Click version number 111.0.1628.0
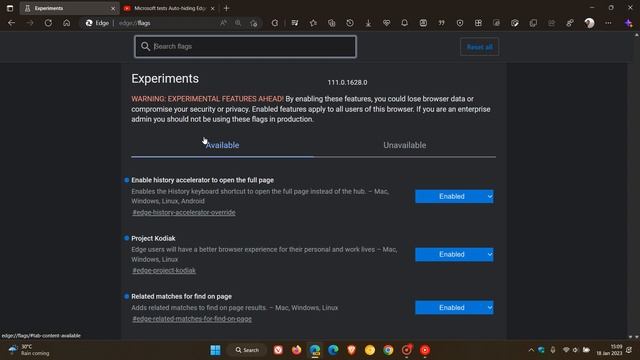This screenshot has height=360, width=640. pyautogui.click(x=347, y=82)
